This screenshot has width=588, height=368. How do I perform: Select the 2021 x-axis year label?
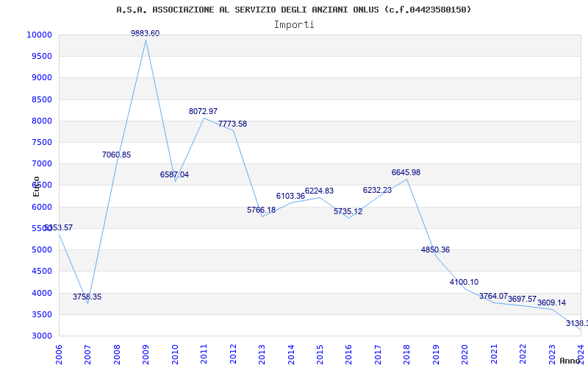[x=494, y=354]
